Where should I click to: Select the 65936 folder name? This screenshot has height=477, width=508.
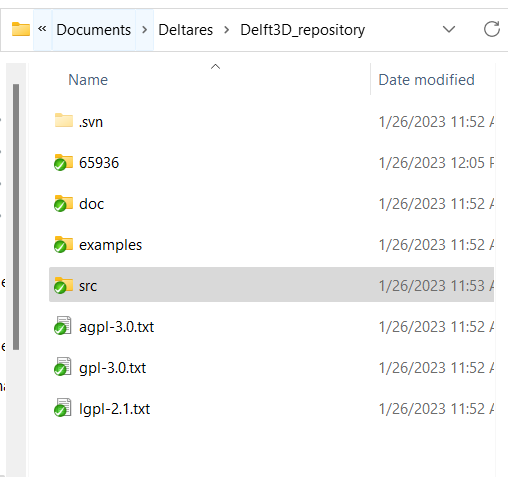(x=99, y=163)
